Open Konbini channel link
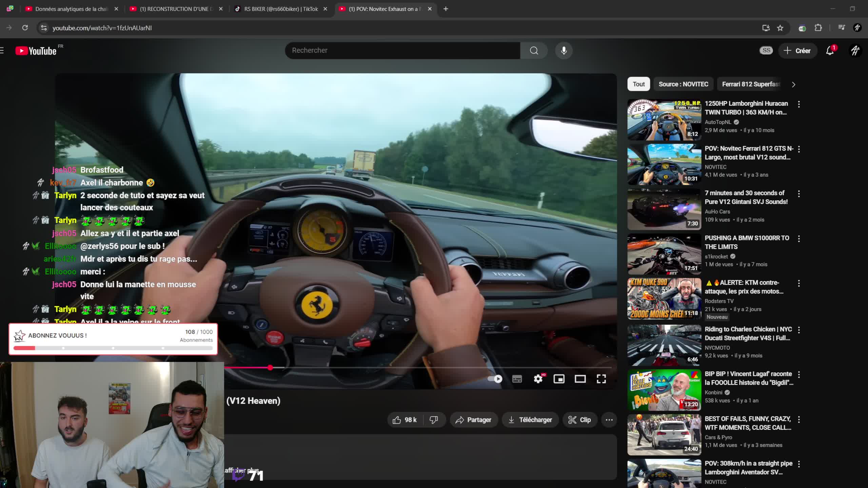This screenshot has height=488, width=868. point(713,392)
